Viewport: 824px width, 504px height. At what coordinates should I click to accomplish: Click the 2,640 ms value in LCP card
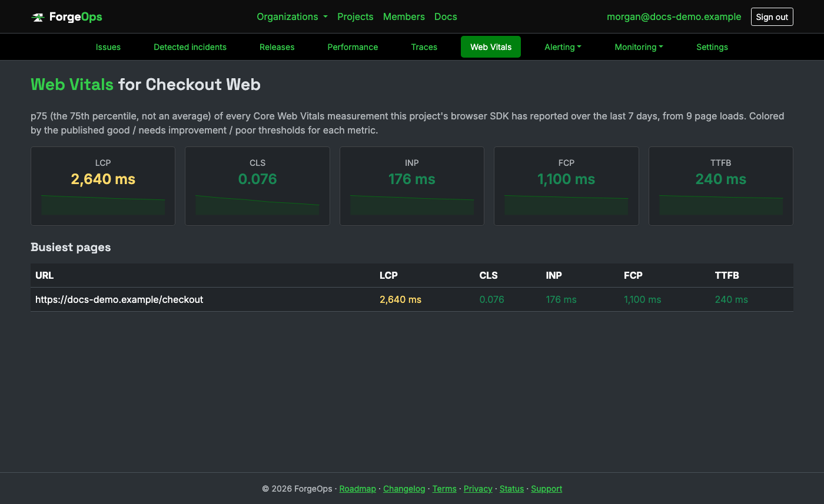pyautogui.click(x=103, y=179)
